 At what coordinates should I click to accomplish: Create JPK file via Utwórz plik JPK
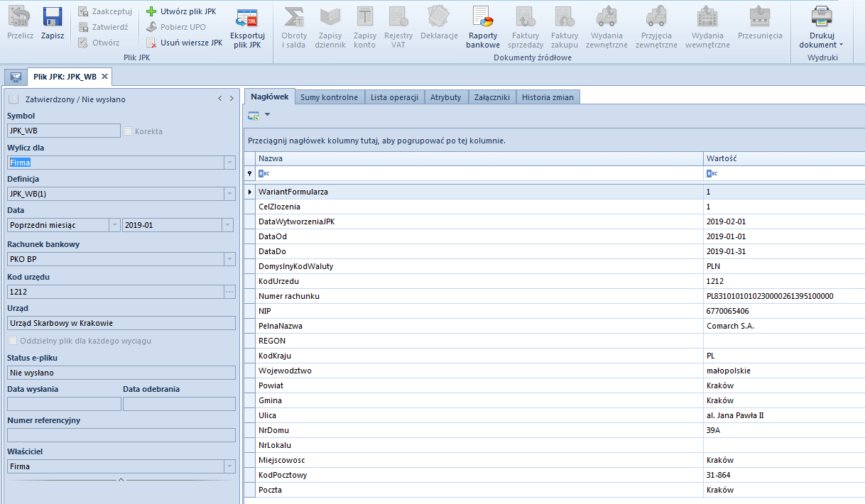click(181, 12)
